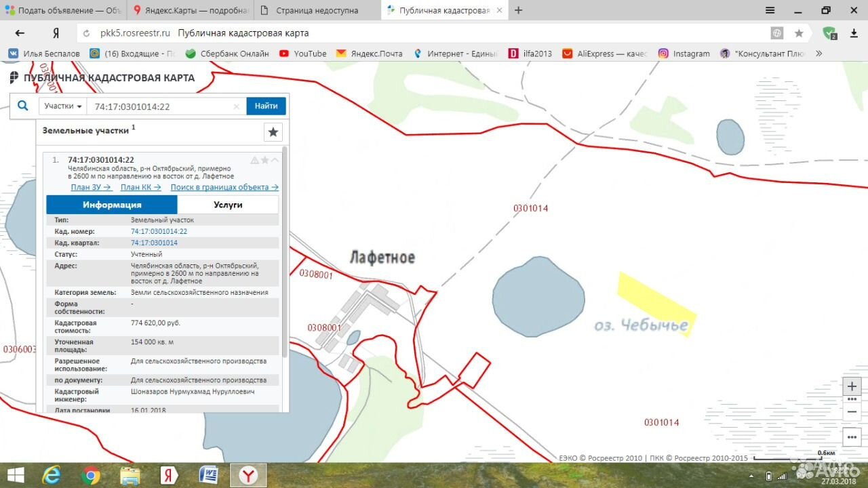Click the magnifier search icon in cadastral panel
Image resolution: width=868 pixels, height=488 pixels.
pyautogui.click(x=23, y=106)
